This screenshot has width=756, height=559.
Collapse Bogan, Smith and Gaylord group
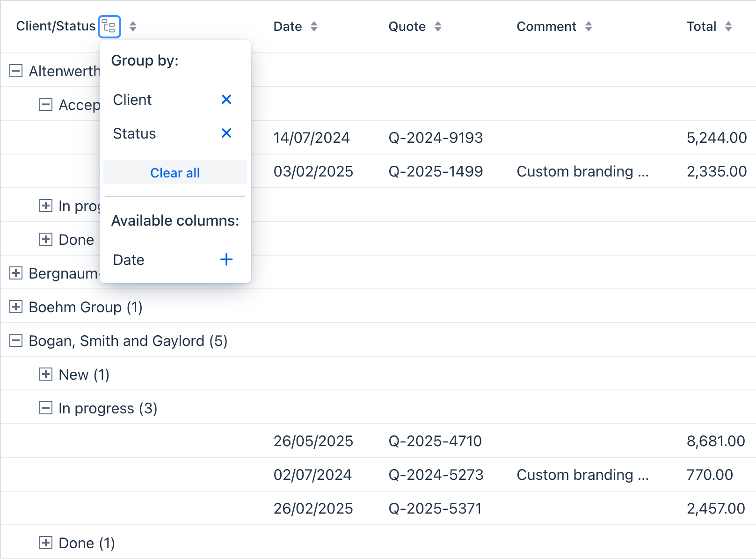(16, 341)
